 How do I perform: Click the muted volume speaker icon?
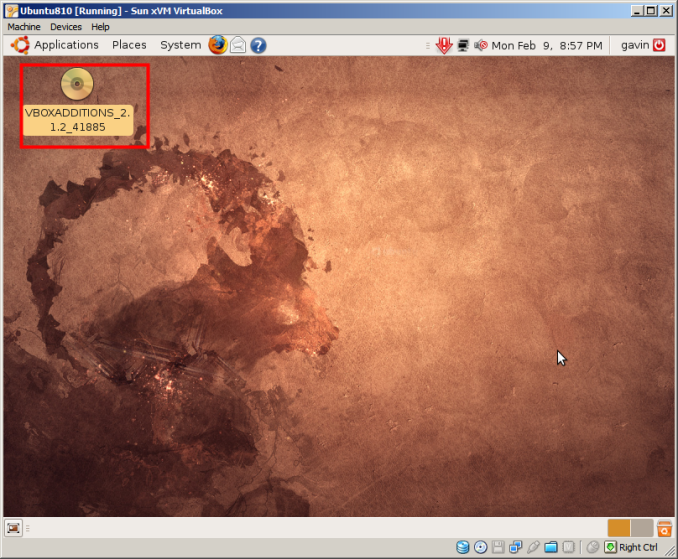click(481, 45)
